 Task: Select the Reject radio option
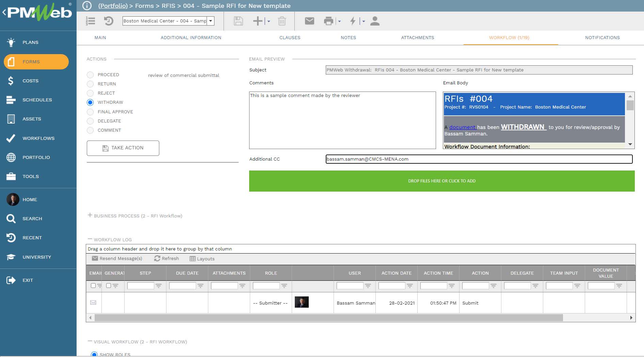point(90,93)
